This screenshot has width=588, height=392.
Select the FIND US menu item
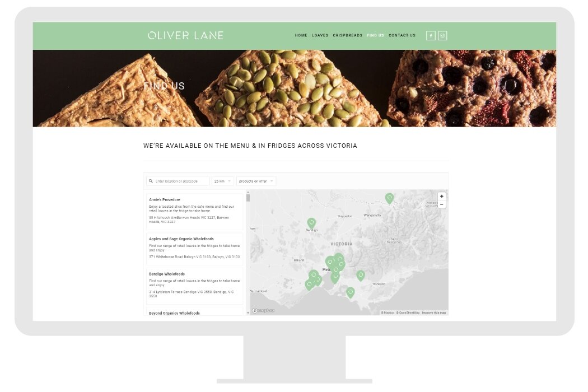click(x=375, y=35)
